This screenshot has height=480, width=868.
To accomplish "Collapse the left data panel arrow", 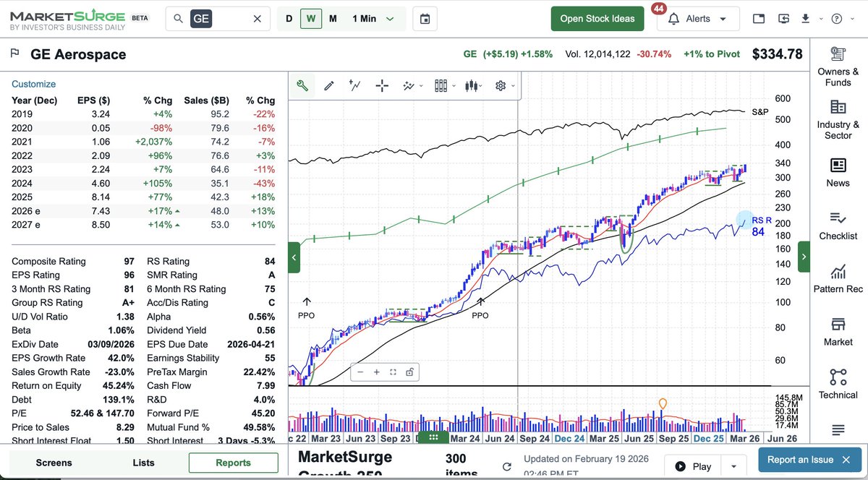I will pyautogui.click(x=294, y=257).
